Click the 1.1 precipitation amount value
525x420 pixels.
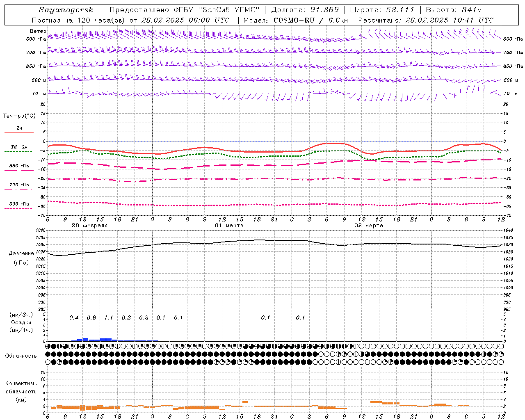click(x=109, y=318)
